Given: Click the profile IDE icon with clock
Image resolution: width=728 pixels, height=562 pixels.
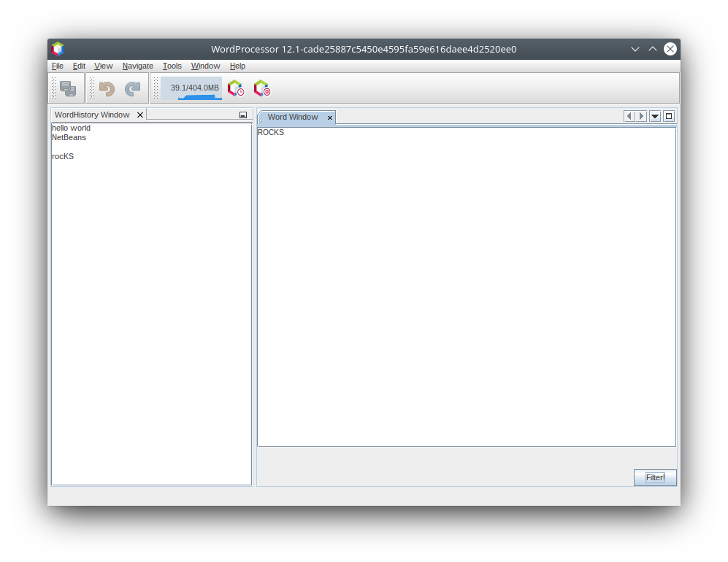Looking at the screenshot, I should click(235, 88).
